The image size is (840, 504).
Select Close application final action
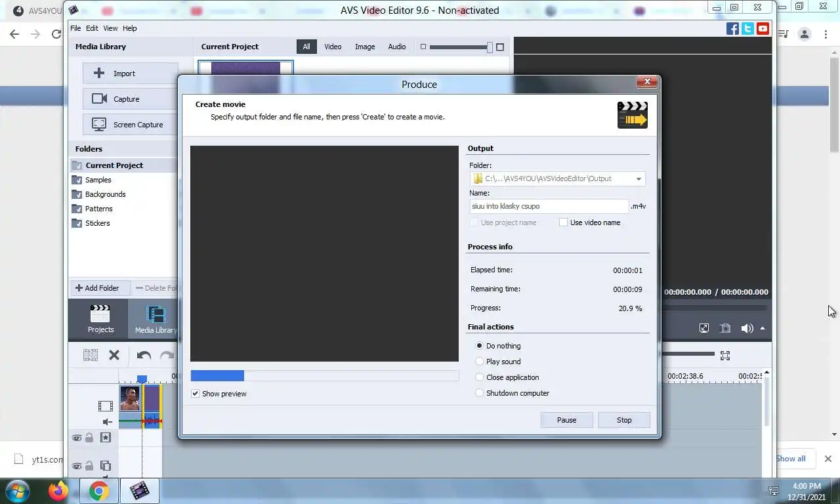(x=479, y=377)
